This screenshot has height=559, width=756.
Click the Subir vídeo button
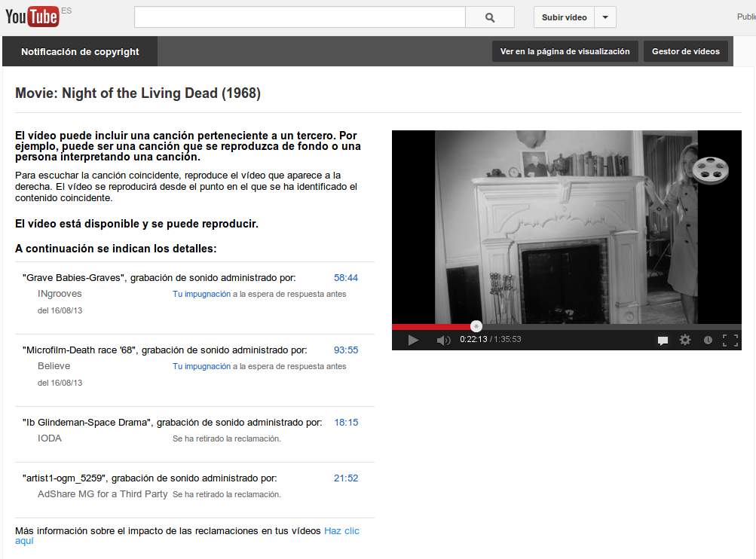tap(564, 17)
